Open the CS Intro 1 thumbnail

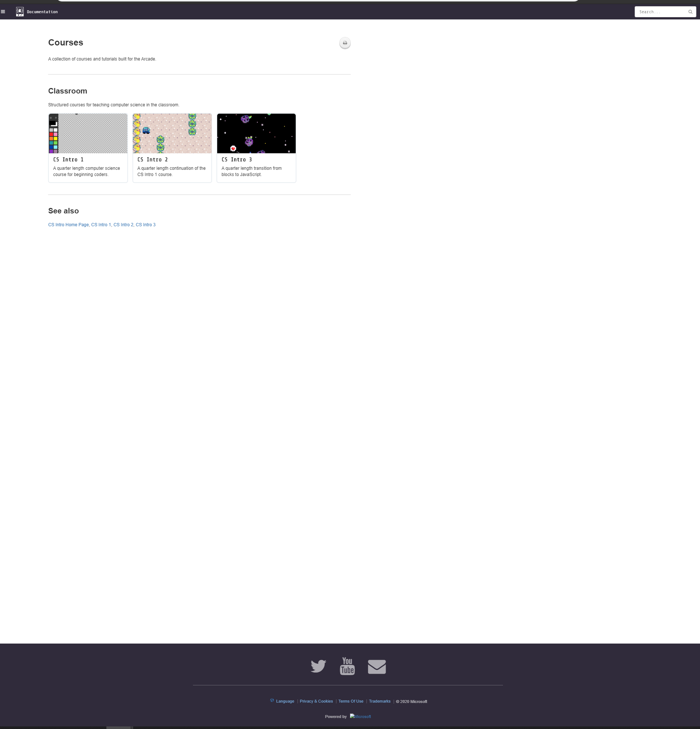tap(88, 133)
